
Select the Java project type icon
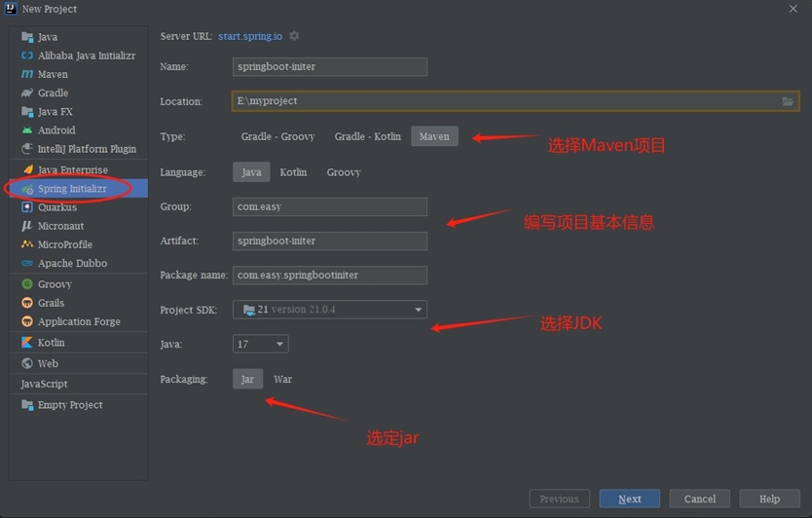tap(27, 37)
